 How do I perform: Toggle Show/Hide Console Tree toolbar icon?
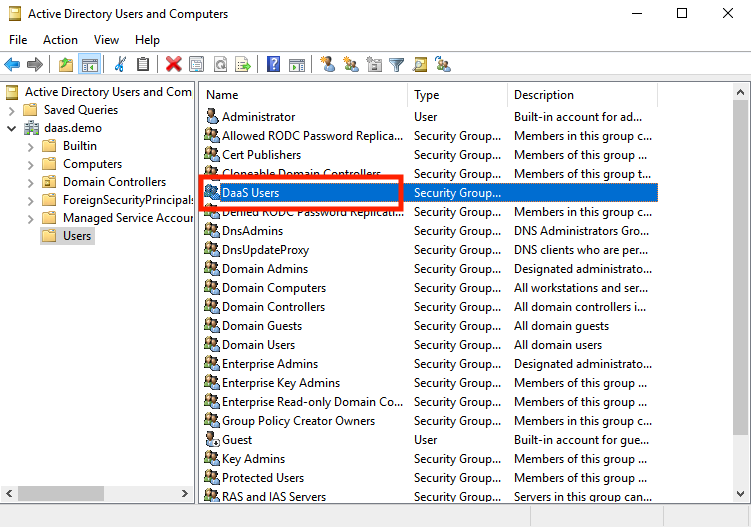point(90,64)
